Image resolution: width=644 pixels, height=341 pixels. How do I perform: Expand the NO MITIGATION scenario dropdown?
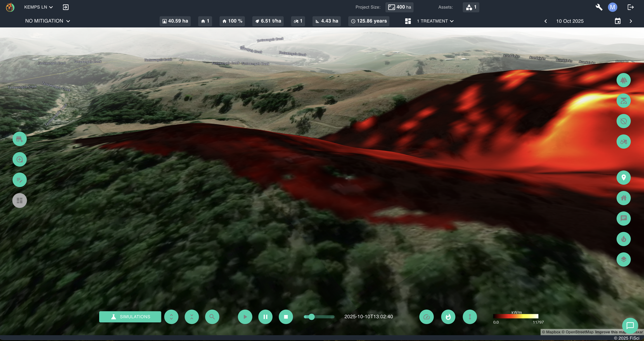coord(47,21)
